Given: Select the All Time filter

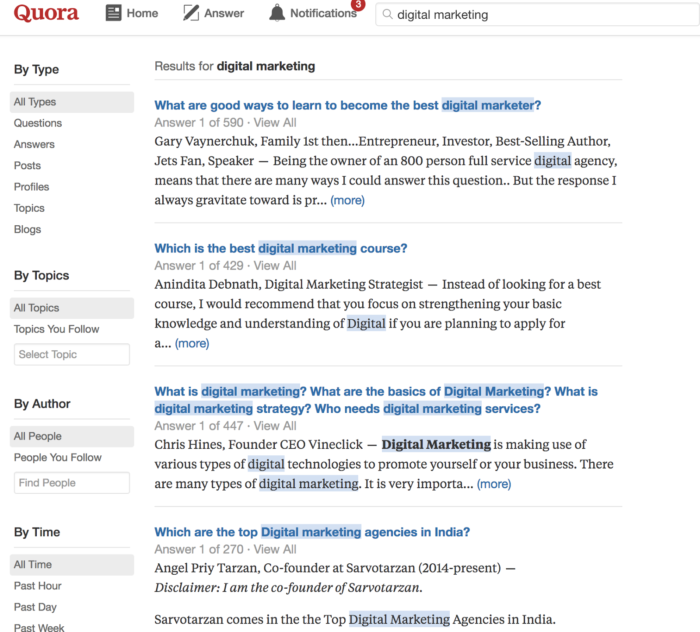Looking at the screenshot, I should pyautogui.click(x=72, y=565).
